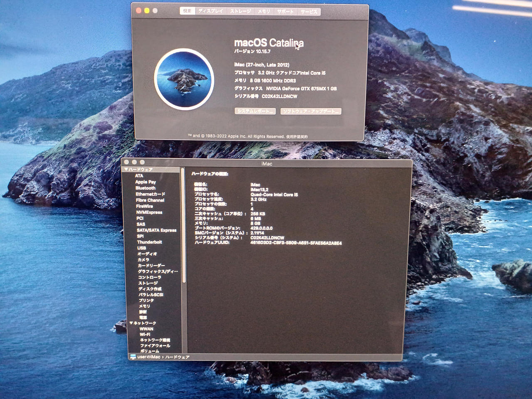532x399 pixels.
Task: Switch to the ディスプレイ tab
Action: point(211,11)
